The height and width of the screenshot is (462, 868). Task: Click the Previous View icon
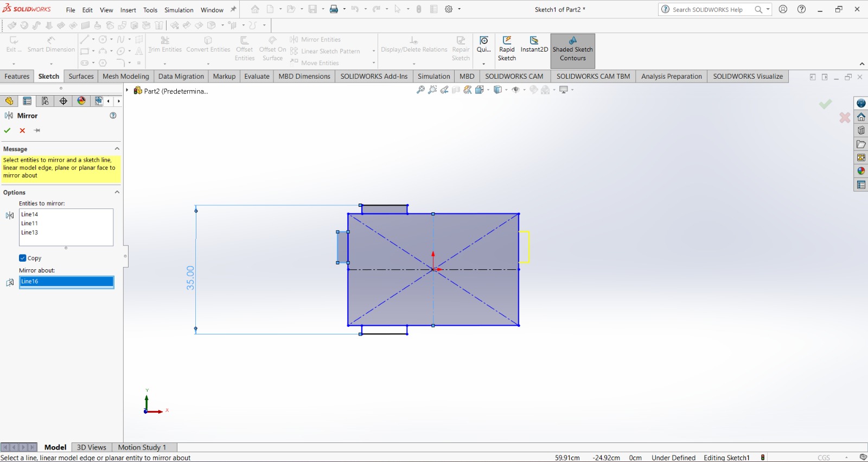[x=444, y=90]
